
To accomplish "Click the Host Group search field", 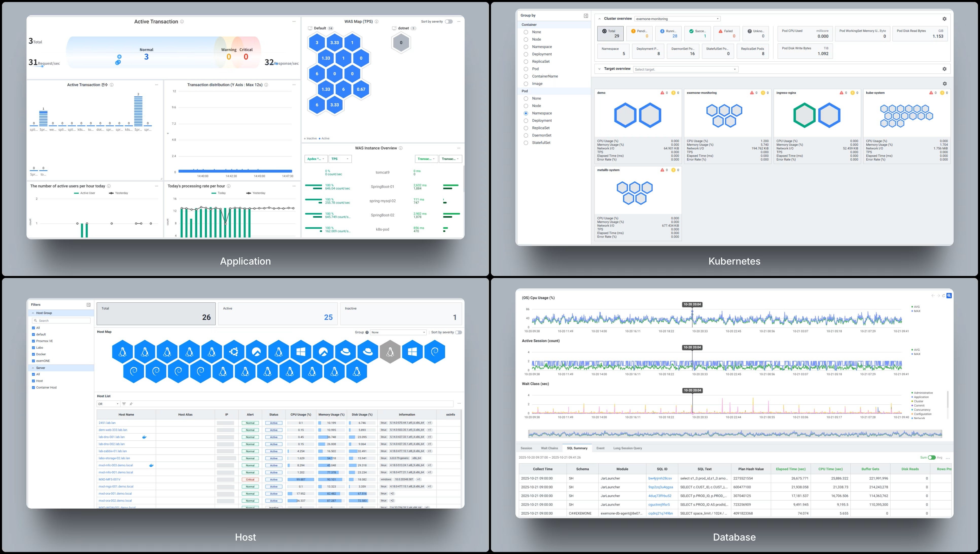I will 62,321.
